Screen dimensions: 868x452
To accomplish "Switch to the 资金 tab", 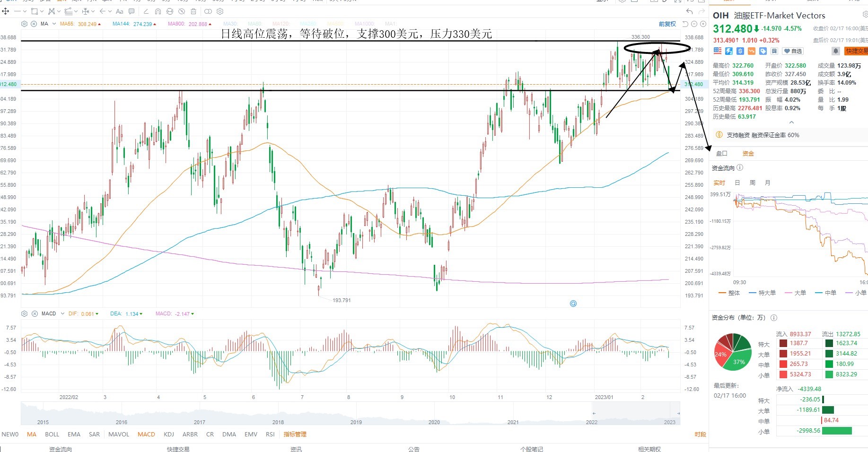I will (x=748, y=153).
